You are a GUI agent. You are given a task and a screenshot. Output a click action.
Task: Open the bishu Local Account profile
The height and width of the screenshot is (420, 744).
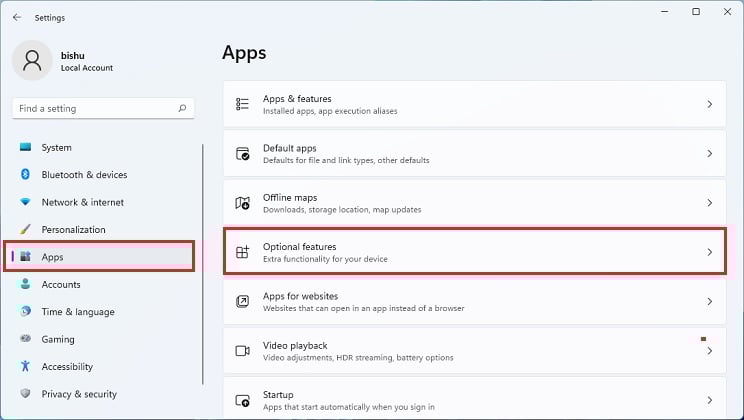tap(63, 61)
